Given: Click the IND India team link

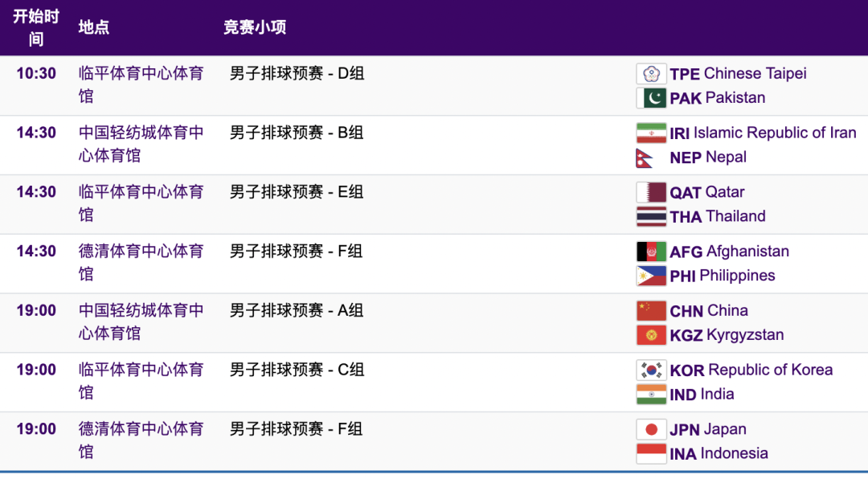Looking at the screenshot, I should [702, 395].
